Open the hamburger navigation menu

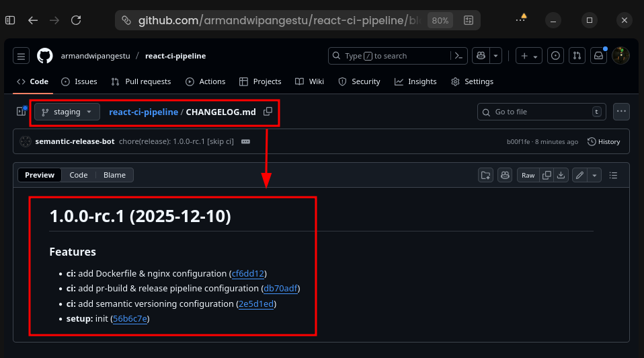click(x=21, y=56)
